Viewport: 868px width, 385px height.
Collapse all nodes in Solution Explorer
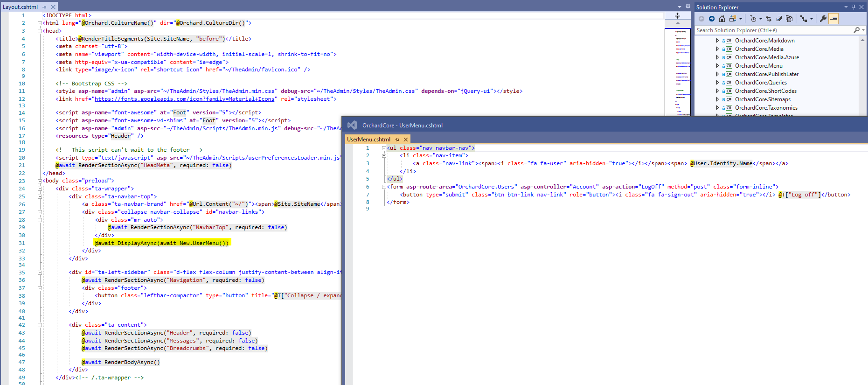[779, 19]
